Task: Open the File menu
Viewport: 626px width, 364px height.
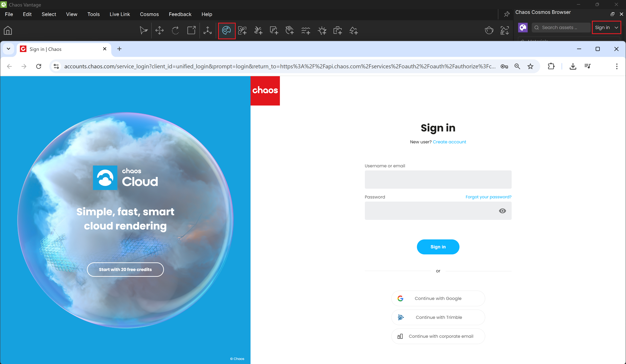Action: pyautogui.click(x=9, y=14)
